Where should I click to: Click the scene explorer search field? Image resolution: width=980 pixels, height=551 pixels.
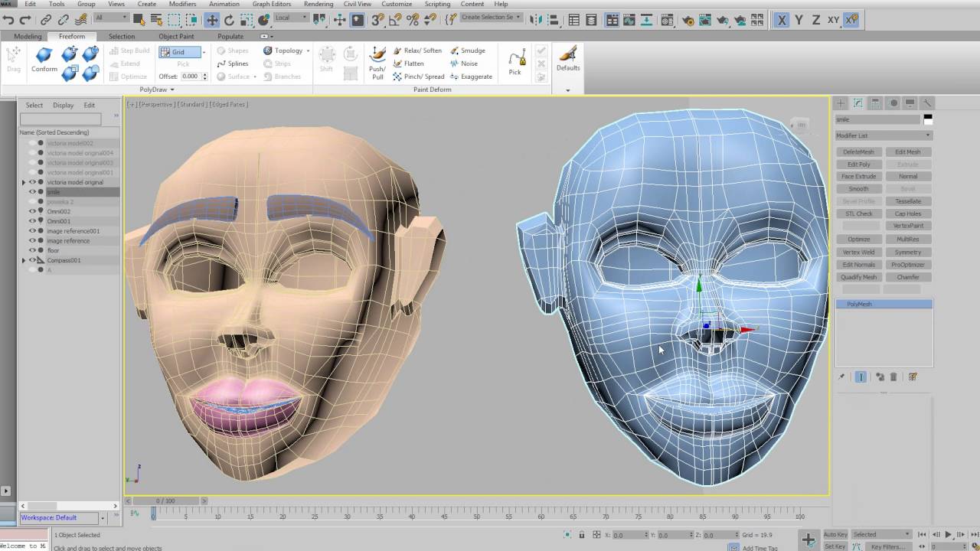pyautogui.click(x=60, y=119)
